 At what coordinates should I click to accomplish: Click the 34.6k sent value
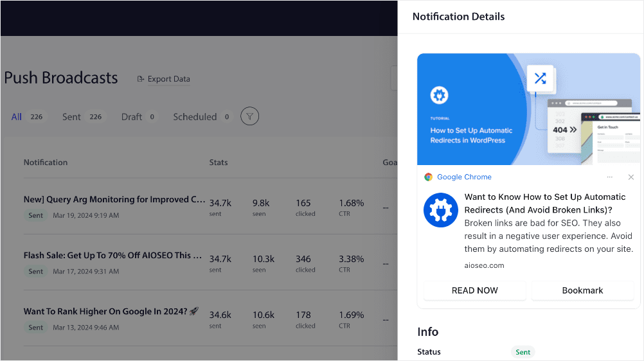[220, 315]
